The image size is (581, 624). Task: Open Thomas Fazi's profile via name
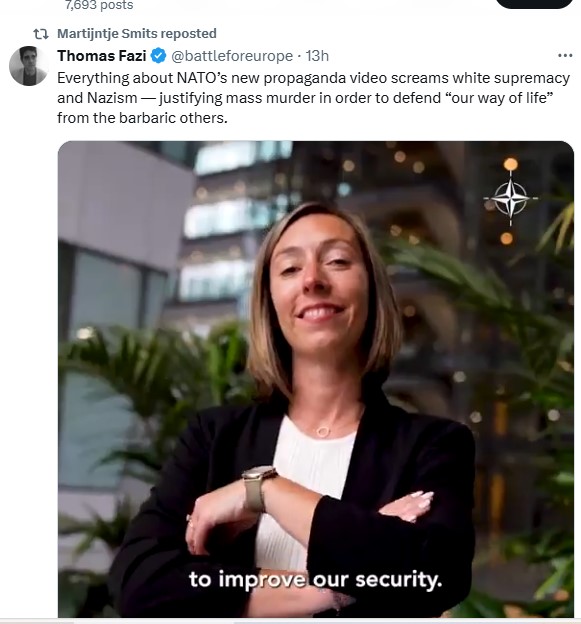click(102, 56)
